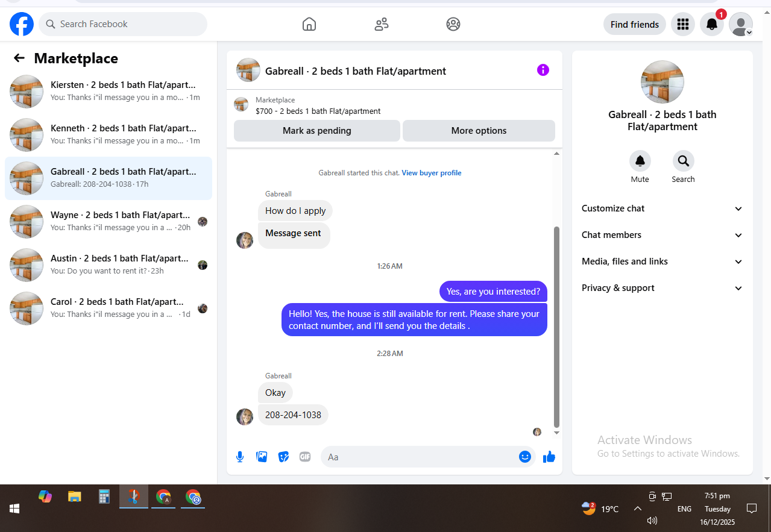Expand Privacy & support section
771x532 pixels.
pos(662,288)
